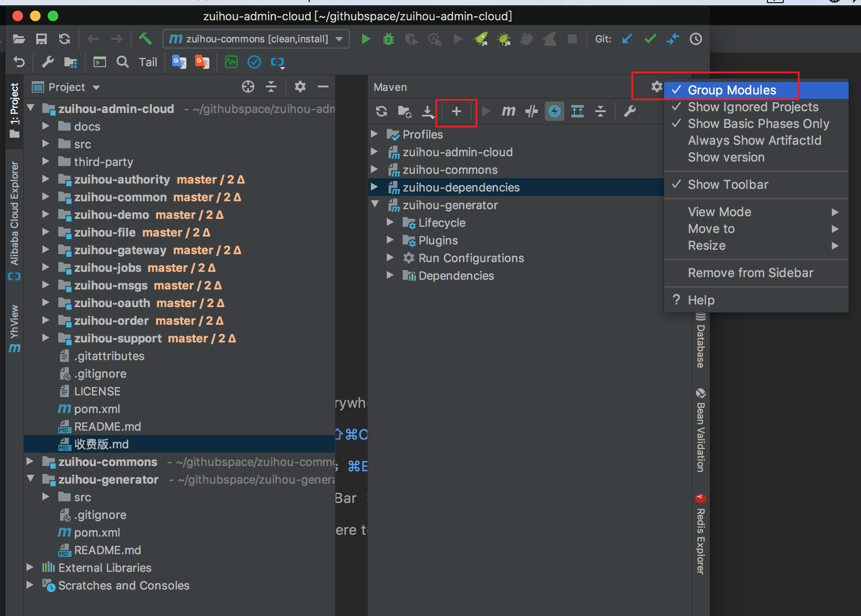Select Run Configurations in Maven tree
This screenshot has width=861, height=616.
pyautogui.click(x=471, y=258)
